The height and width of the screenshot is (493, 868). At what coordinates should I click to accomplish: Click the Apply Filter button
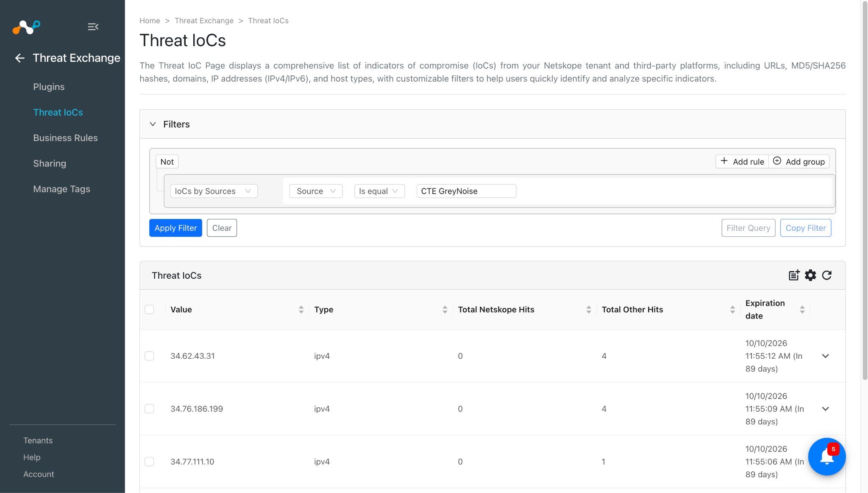[x=175, y=228]
